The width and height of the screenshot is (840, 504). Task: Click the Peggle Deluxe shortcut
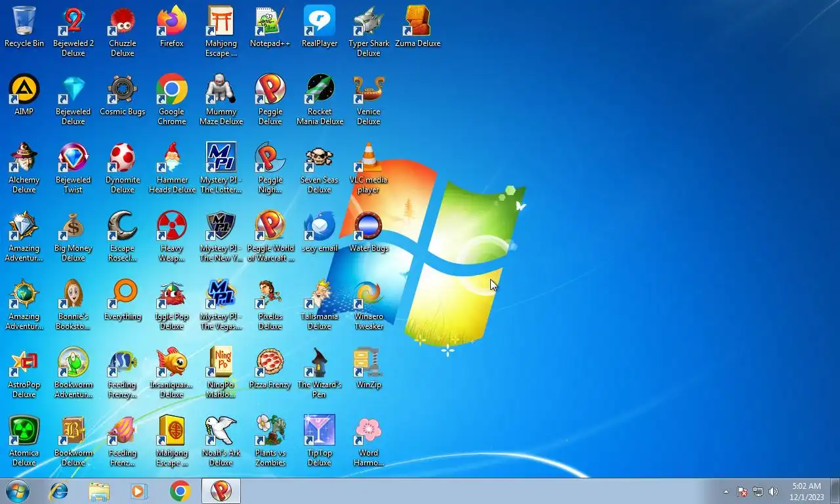pyautogui.click(x=270, y=100)
